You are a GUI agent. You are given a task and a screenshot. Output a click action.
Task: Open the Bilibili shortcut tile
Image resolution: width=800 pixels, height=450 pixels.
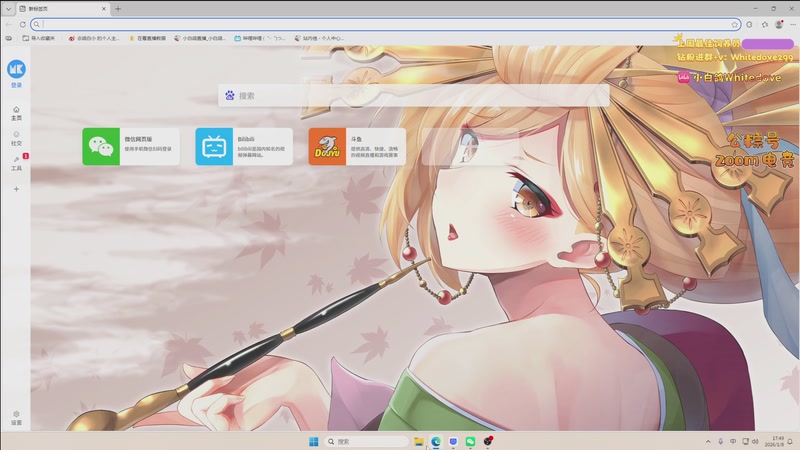point(244,146)
